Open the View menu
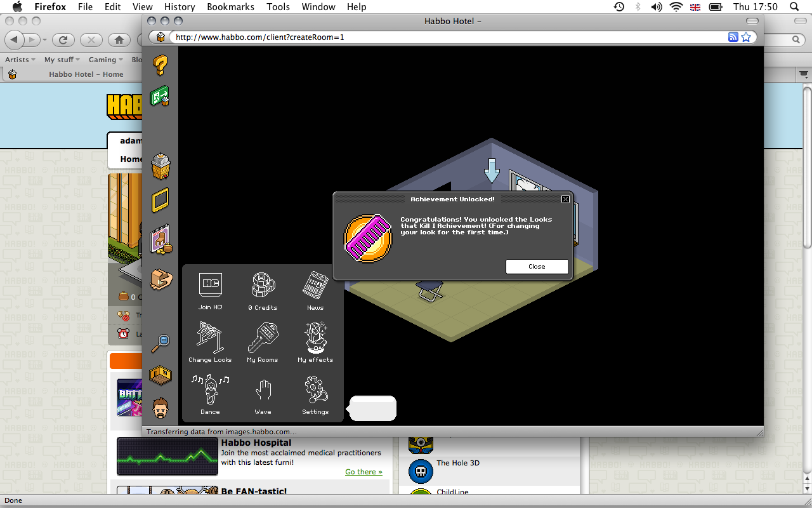The height and width of the screenshot is (508, 812). pyautogui.click(x=143, y=7)
